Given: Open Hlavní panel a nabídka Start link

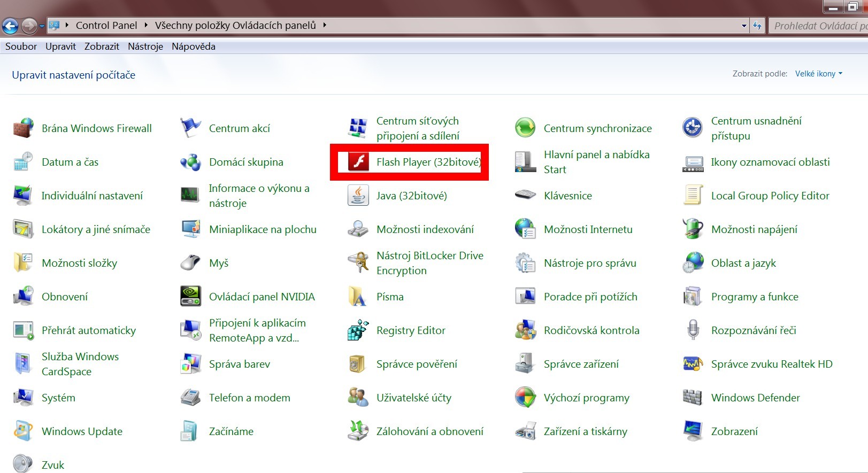Looking at the screenshot, I should point(597,162).
